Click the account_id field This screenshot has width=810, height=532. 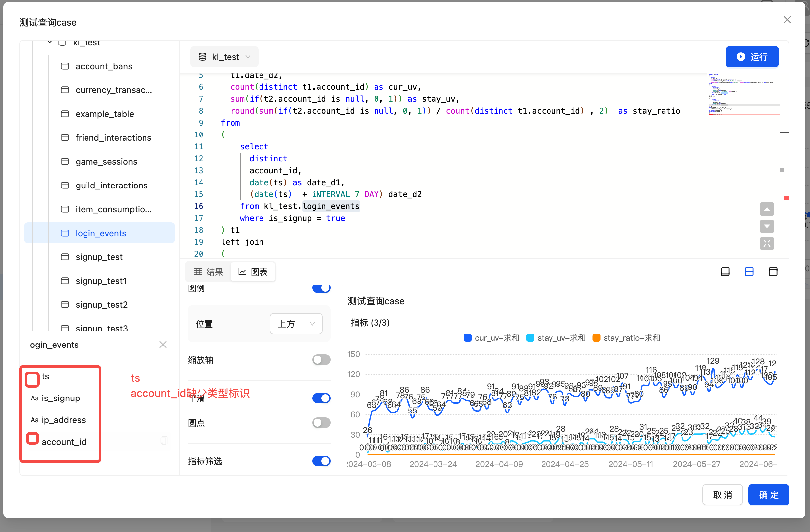64,442
